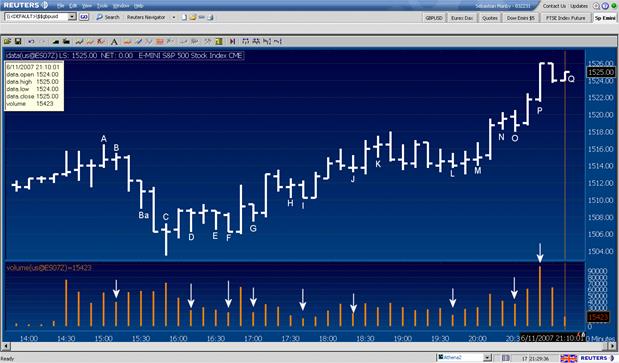Click the green status indicator at top right
The image size is (619, 363).
pyautogui.click(x=613, y=6)
